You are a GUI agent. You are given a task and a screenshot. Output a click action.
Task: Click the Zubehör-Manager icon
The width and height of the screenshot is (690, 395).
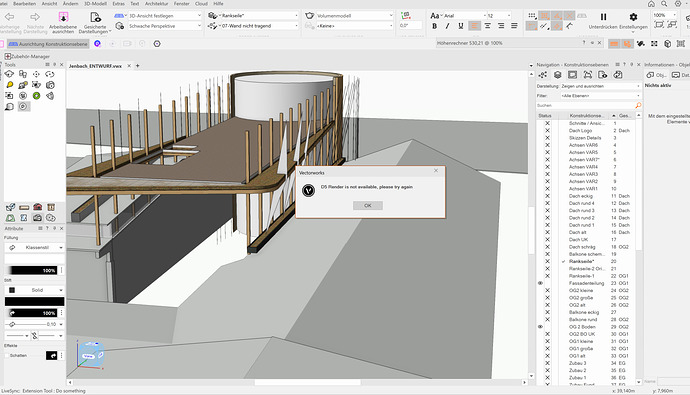(7, 56)
